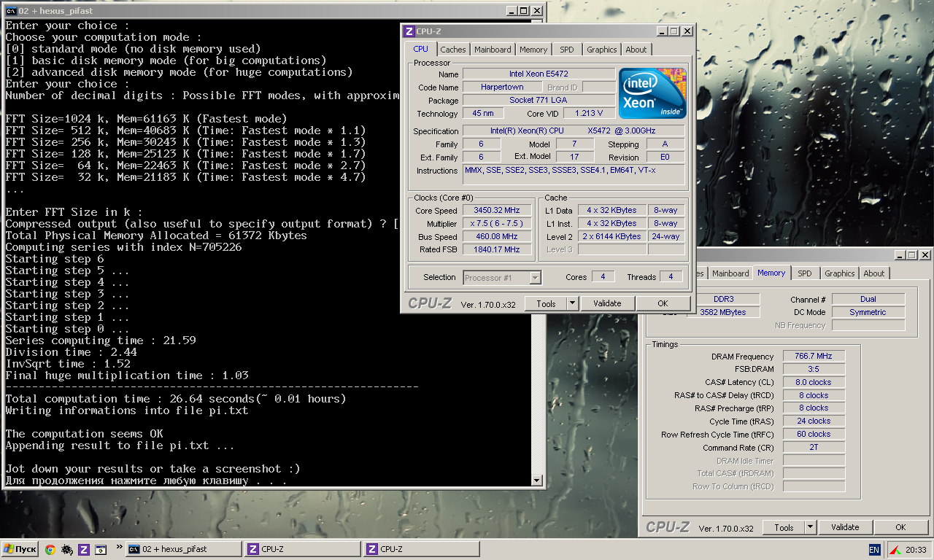Expand Tools arrow in front CPU-Z window
Viewport: 934px width, 560px height.
coord(572,303)
